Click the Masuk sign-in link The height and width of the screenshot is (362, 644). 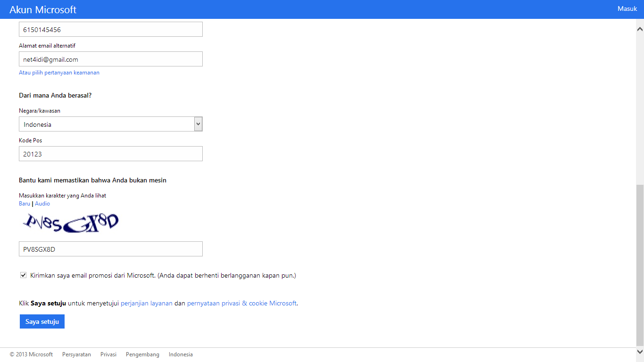[627, 9]
